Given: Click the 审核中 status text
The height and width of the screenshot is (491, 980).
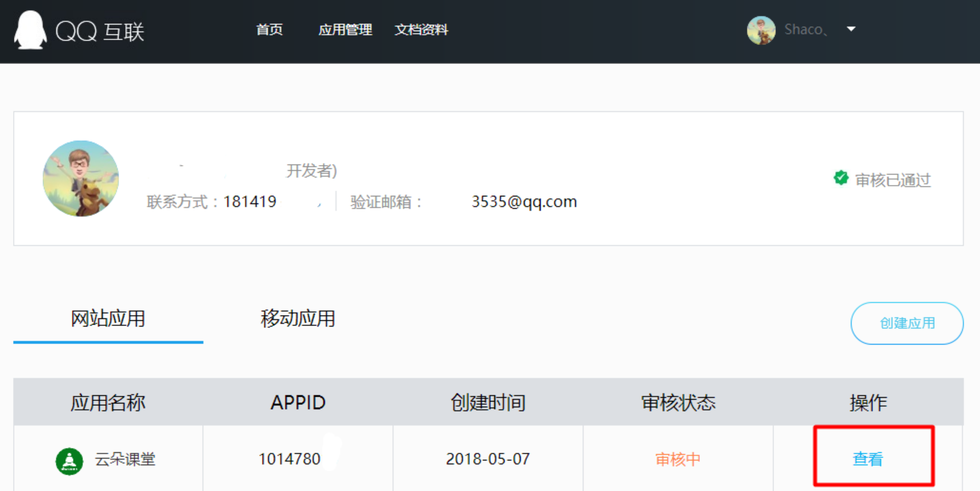Looking at the screenshot, I should point(678,459).
